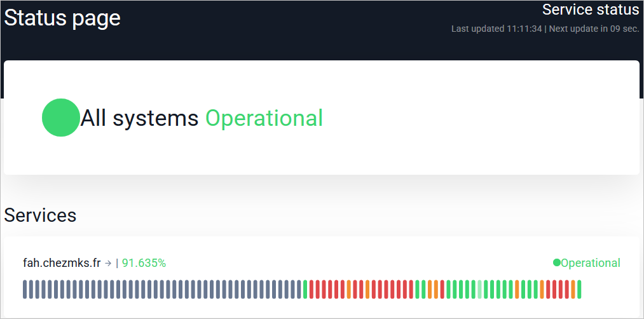Click the first orange bar in uptime history
Screen dimensions: 644x319
point(349,289)
